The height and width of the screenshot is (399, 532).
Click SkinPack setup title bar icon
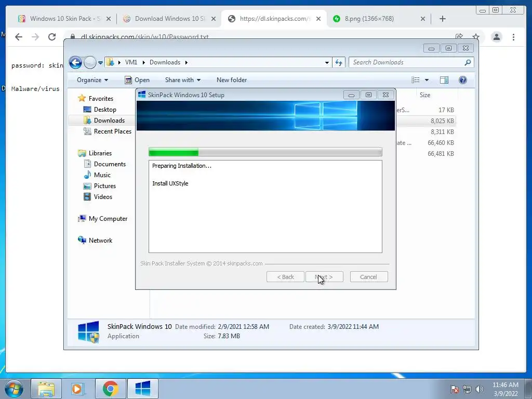tap(142, 95)
